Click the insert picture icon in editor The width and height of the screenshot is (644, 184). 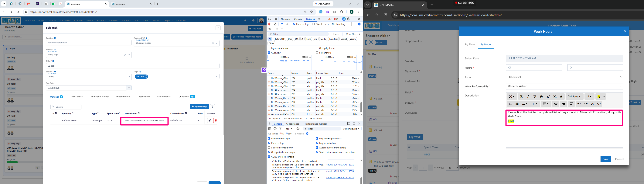[571, 104]
